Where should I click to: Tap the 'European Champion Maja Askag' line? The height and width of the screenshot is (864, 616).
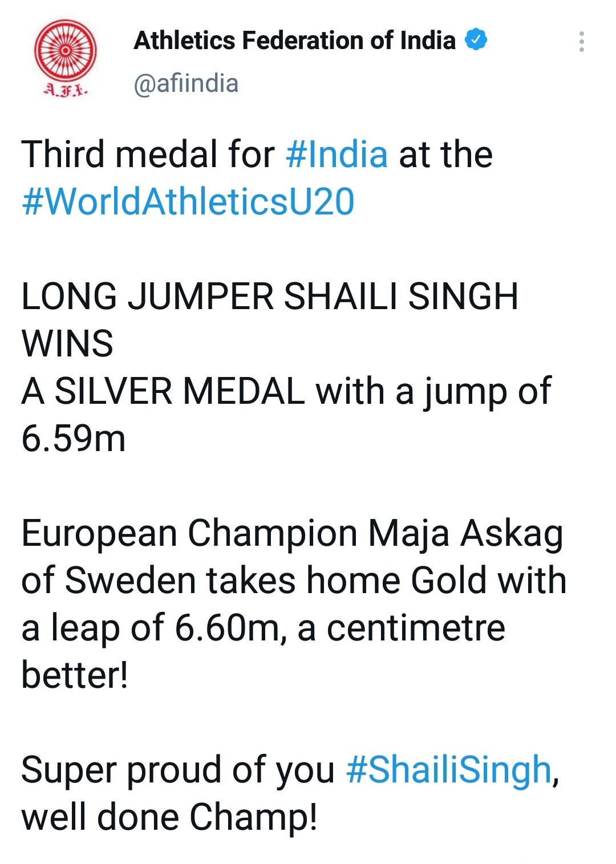(292, 534)
